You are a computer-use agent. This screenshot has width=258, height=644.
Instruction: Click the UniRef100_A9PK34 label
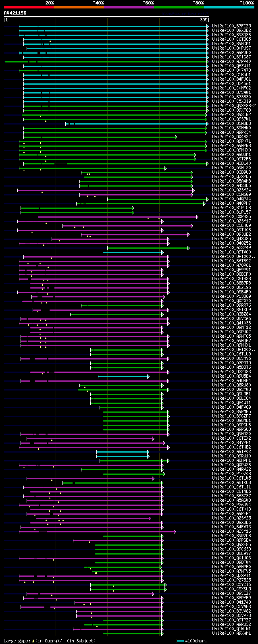point(231,132)
